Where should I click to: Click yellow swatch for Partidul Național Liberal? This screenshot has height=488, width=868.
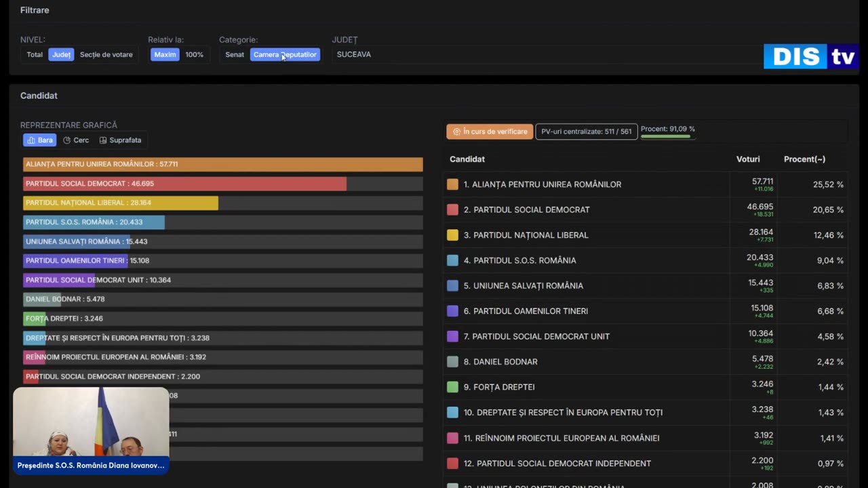pyautogui.click(x=452, y=235)
